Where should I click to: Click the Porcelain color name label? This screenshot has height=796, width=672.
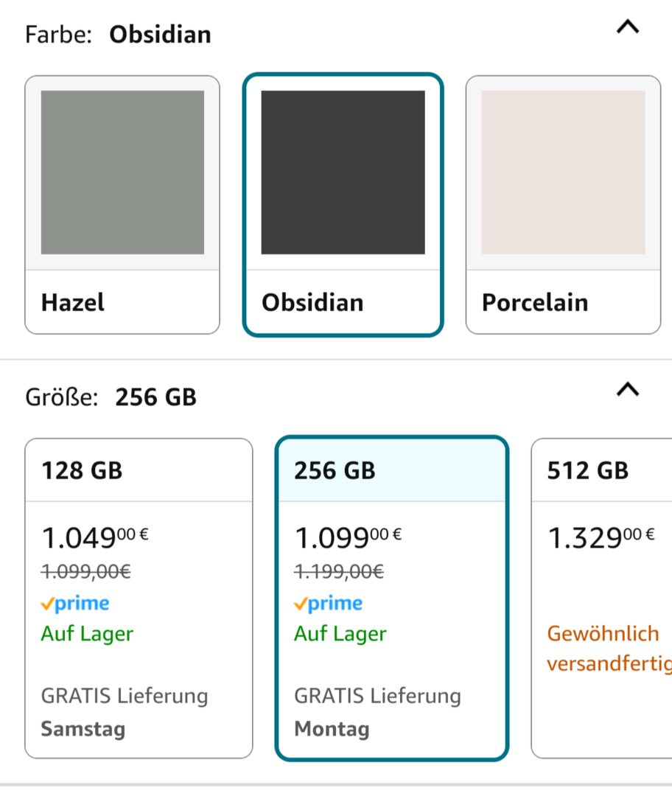pyautogui.click(x=535, y=302)
